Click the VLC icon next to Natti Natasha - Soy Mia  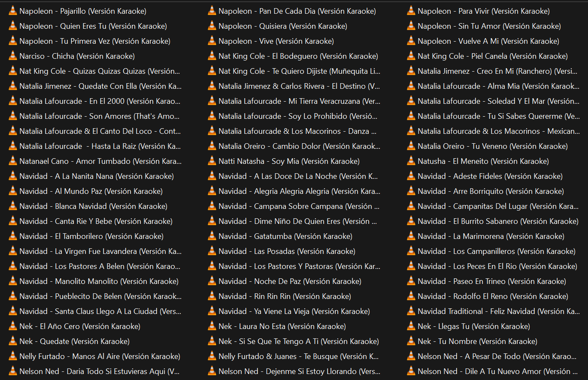coord(212,161)
